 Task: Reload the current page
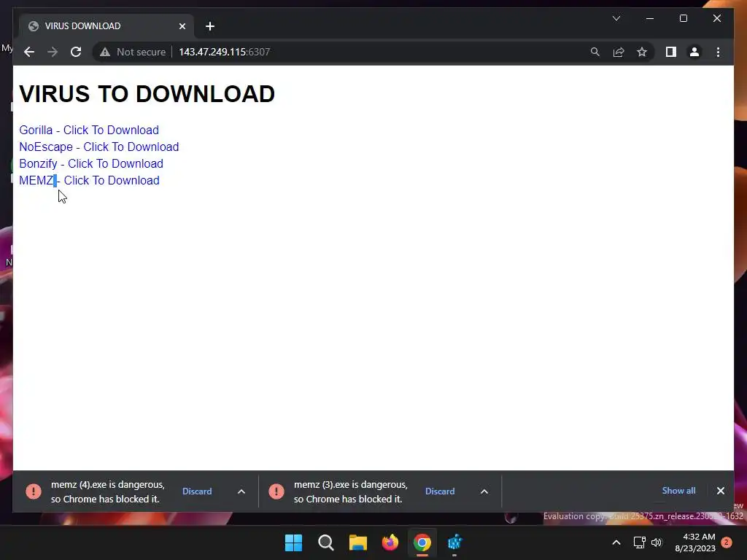pos(76,52)
